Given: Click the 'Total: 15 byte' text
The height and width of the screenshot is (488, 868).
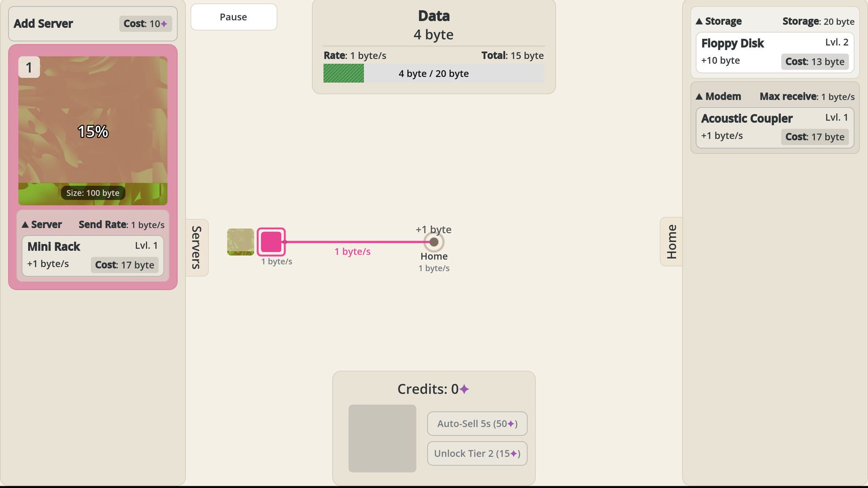Looking at the screenshot, I should pyautogui.click(x=513, y=56).
